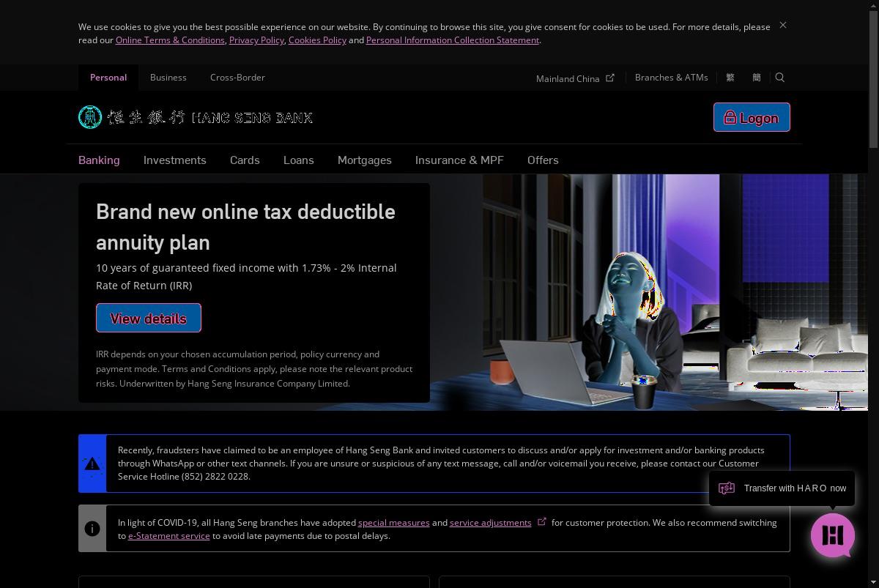Open the Mortgages menu
The height and width of the screenshot is (588, 879).
(365, 160)
